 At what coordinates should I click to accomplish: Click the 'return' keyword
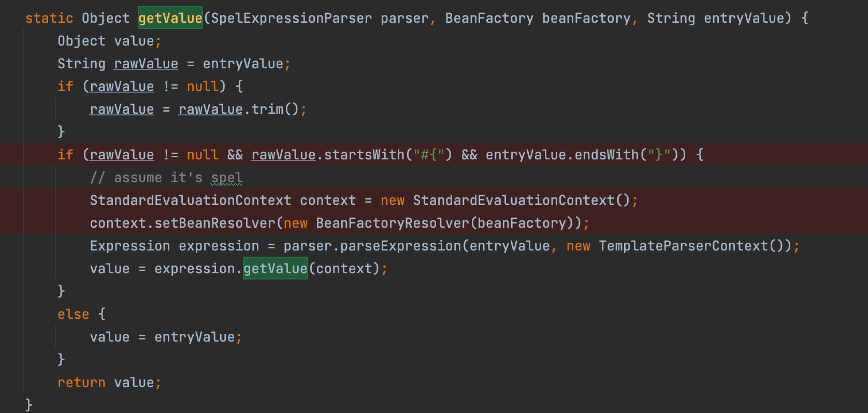tap(81, 382)
